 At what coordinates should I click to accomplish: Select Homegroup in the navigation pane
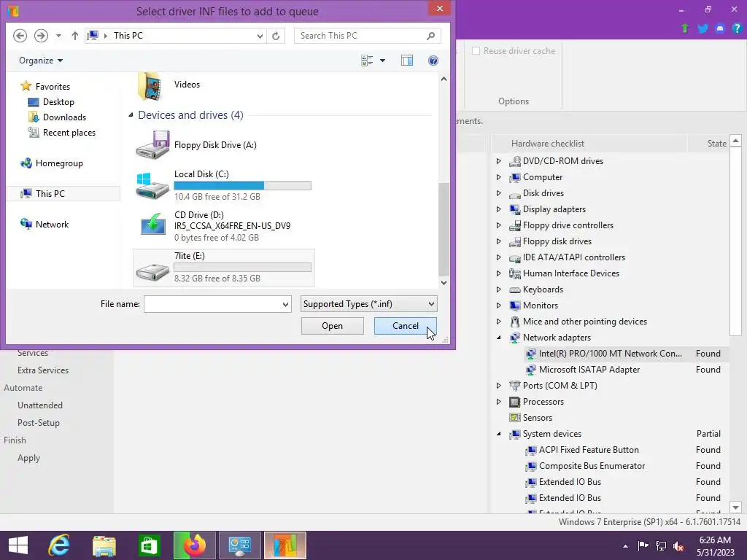click(52, 163)
